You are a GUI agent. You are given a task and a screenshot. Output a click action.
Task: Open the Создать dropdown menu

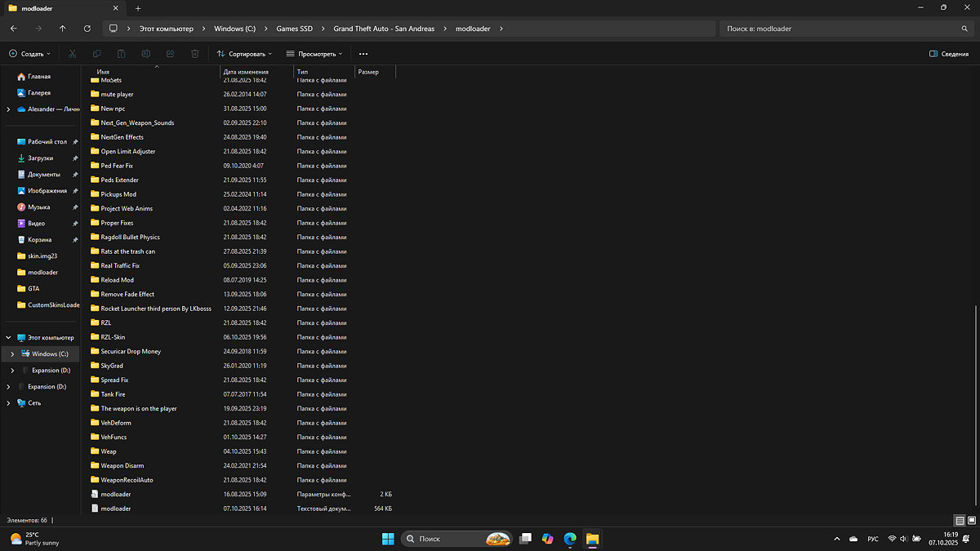click(x=29, y=54)
